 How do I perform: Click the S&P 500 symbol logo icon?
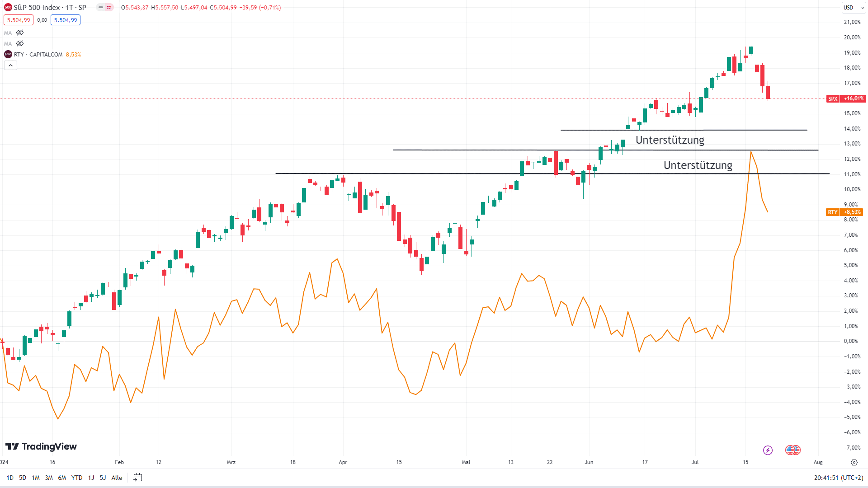coord(8,8)
